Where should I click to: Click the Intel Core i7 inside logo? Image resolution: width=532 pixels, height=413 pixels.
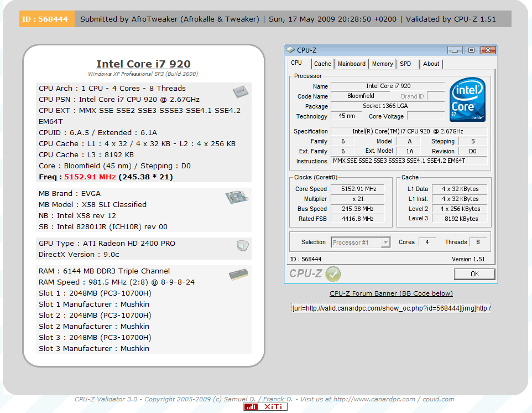pyautogui.click(x=467, y=100)
